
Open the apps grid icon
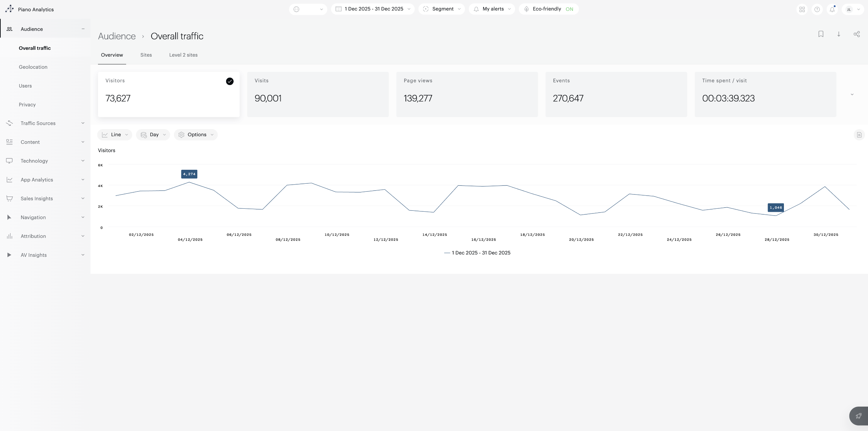(x=802, y=9)
